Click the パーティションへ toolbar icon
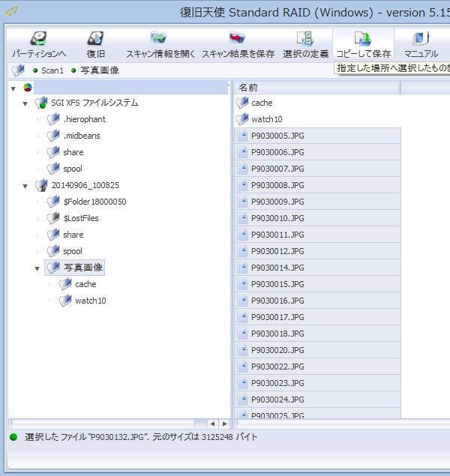This screenshot has height=476, width=450. tap(38, 40)
